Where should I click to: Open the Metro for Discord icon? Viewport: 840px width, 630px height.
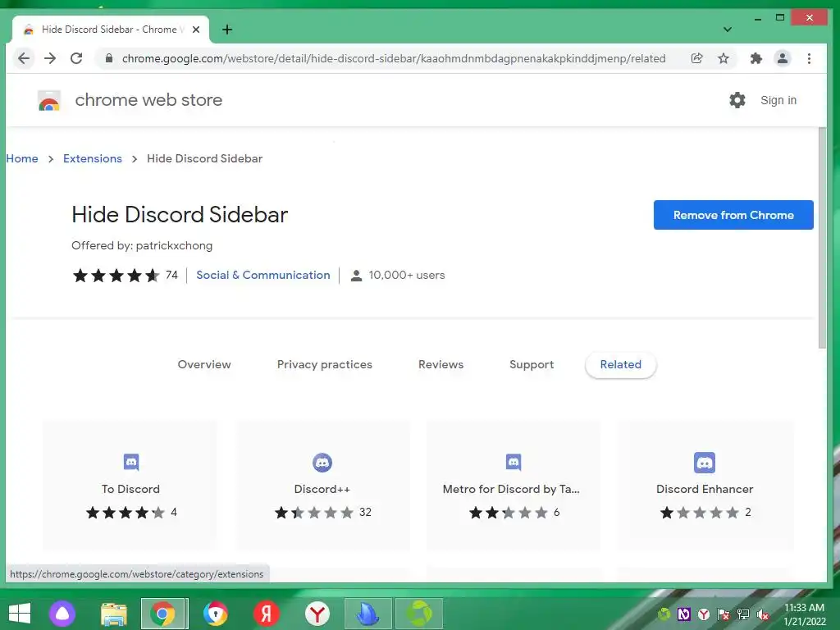pyautogui.click(x=514, y=462)
